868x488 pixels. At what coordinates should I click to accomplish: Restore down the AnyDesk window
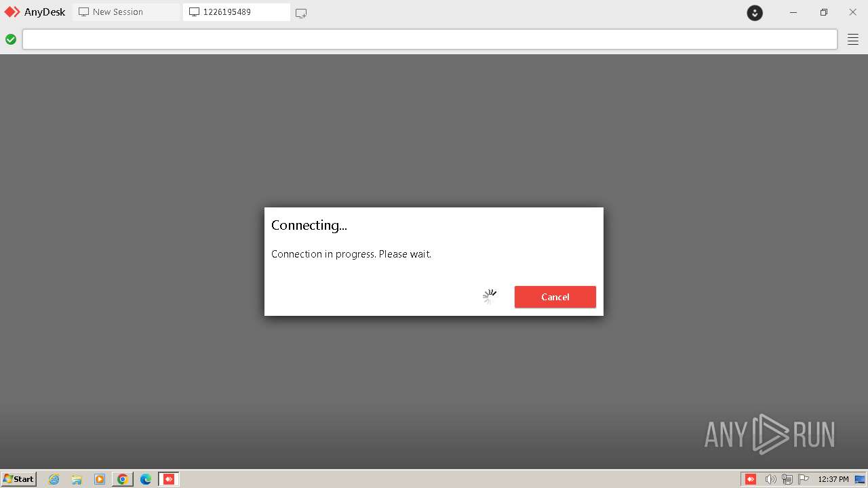click(823, 12)
